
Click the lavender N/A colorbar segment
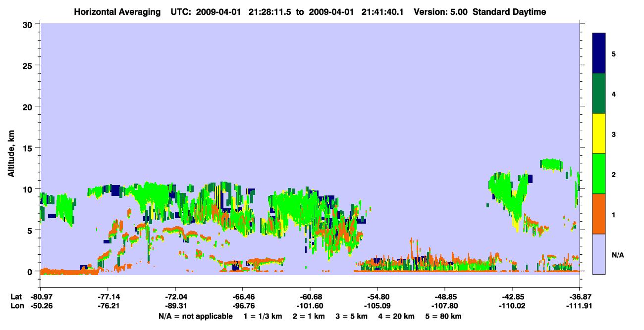[599, 254]
